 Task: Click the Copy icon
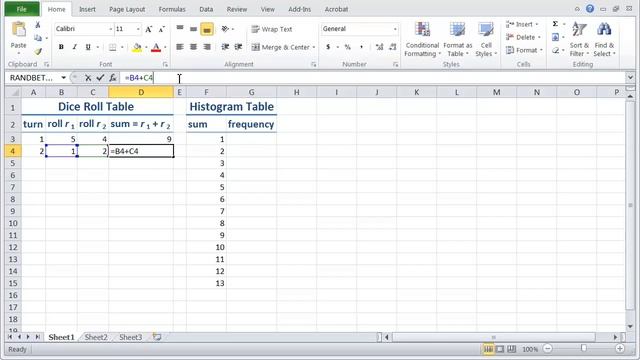pos(38,38)
